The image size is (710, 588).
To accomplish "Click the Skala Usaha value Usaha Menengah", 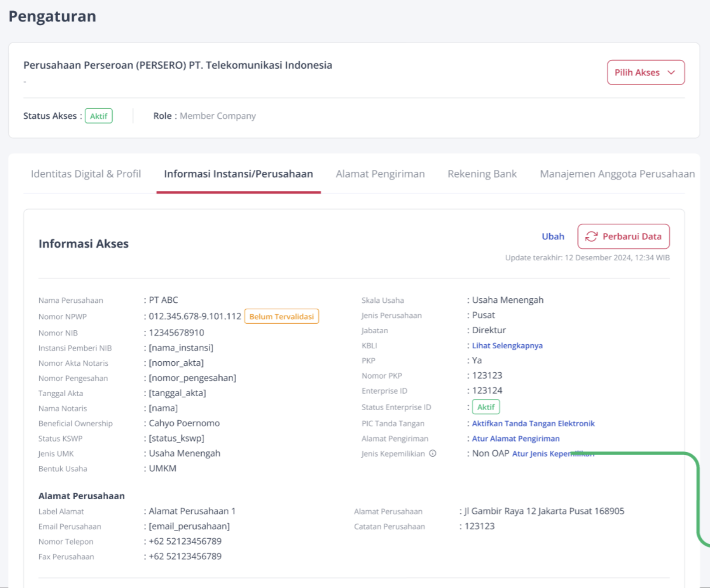I will (x=508, y=300).
